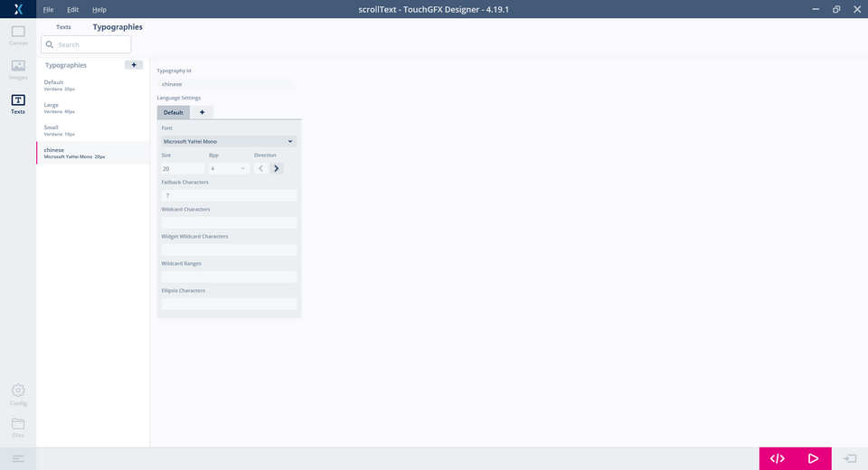Viewport: 868px width, 470px height.
Task: Switch to the Texts tab
Action: (63, 27)
